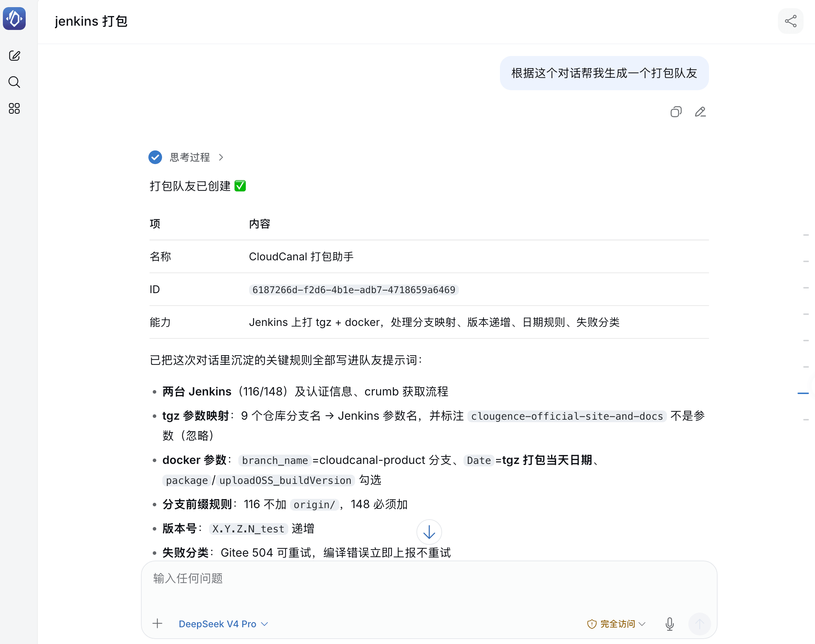The height and width of the screenshot is (644, 815).
Task: Click the code tag X.Y.Z.N_test
Action: click(248, 528)
